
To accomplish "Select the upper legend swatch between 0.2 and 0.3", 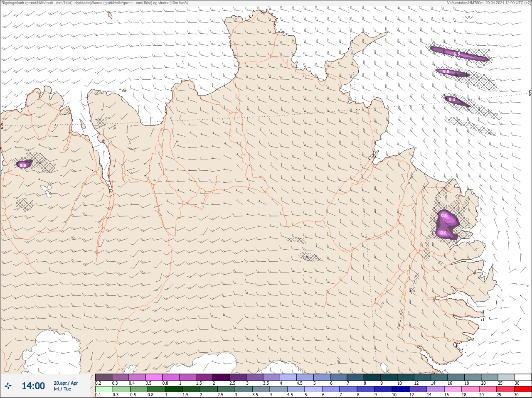I will point(103,377).
